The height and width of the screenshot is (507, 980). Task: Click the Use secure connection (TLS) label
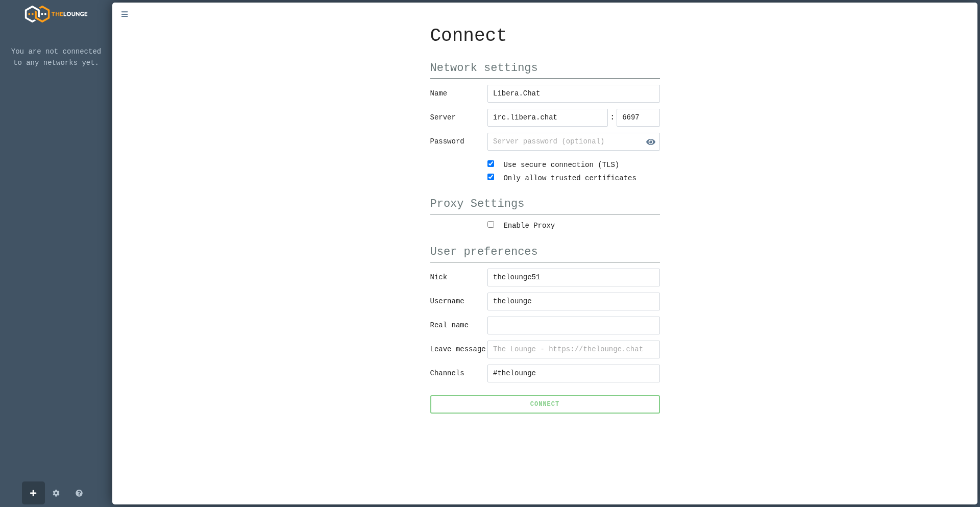pos(560,165)
